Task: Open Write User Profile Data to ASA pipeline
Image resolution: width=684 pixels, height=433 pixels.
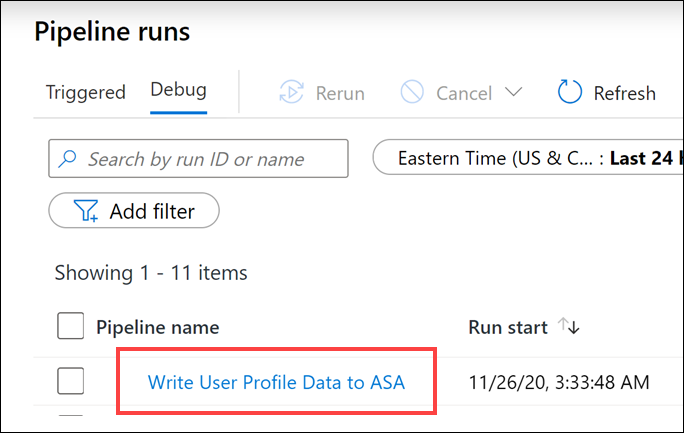Action: click(x=276, y=381)
